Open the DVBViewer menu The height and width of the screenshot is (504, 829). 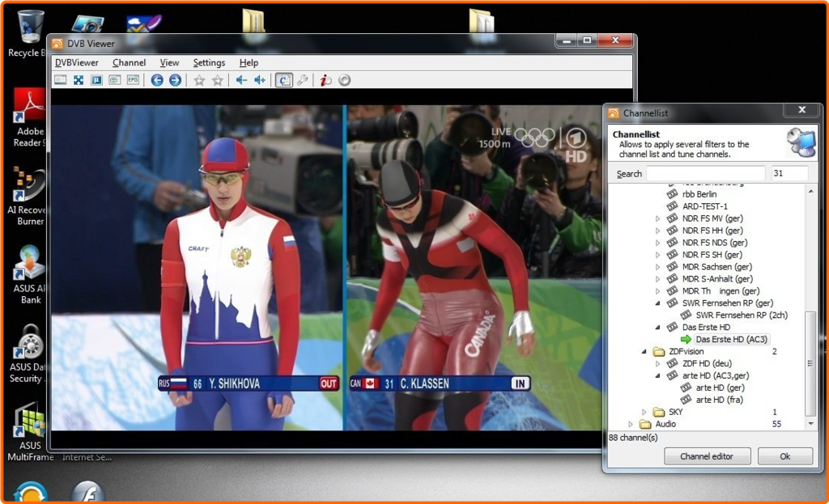[77, 62]
